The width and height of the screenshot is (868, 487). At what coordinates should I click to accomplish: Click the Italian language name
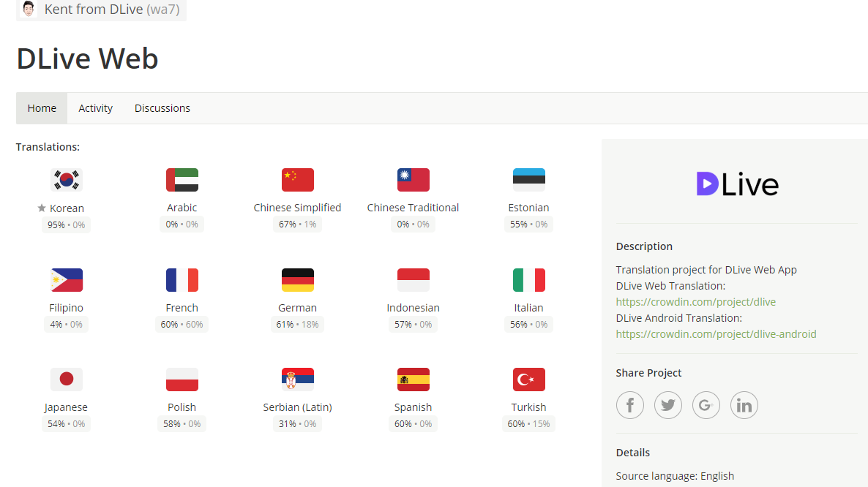tap(528, 308)
